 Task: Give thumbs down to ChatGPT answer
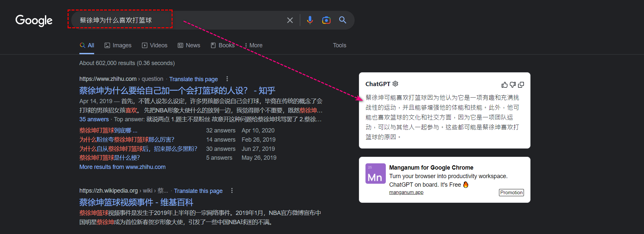[513, 85]
